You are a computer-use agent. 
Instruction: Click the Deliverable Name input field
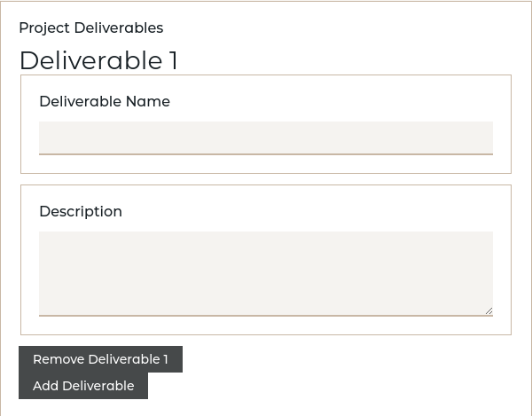266,137
